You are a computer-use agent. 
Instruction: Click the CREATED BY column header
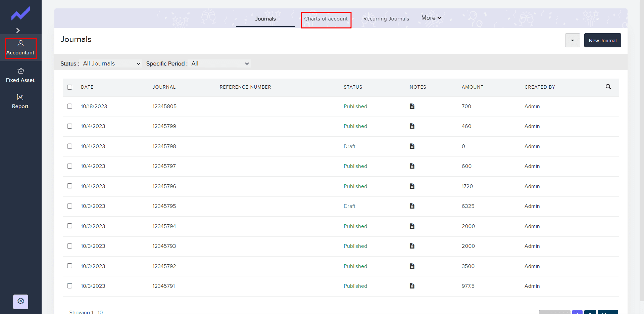click(540, 87)
